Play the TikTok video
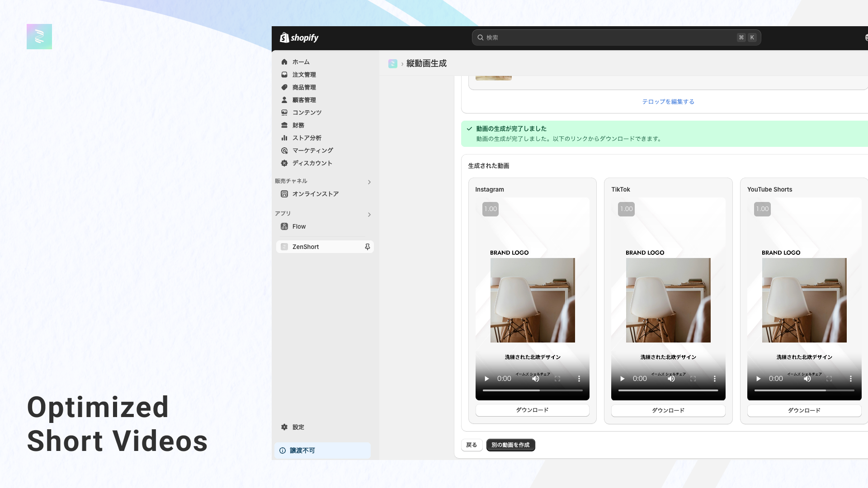This screenshot has width=868, height=488. 623,379
